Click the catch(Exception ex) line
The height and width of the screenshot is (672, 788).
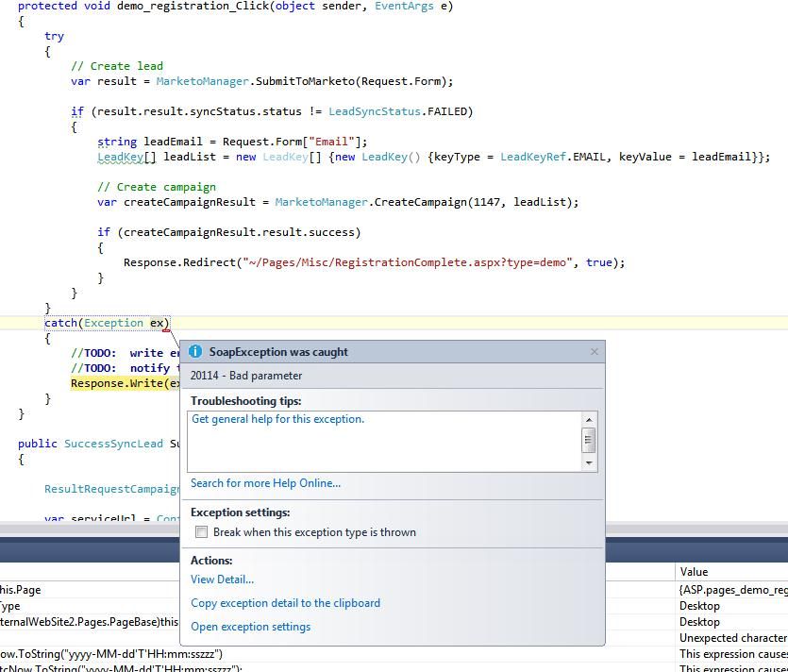(x=107, y=323)
